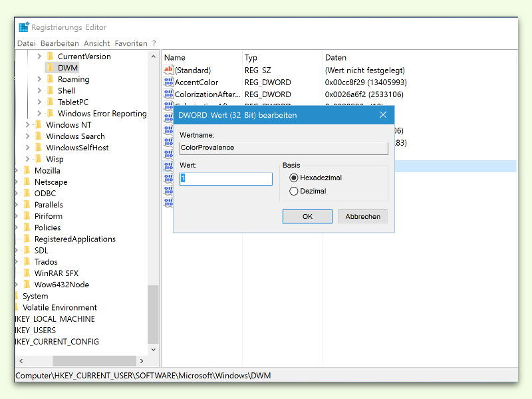Click the Windows Search folder icon
The width and height of the screenshot is (532, 399).
[39, 136]
